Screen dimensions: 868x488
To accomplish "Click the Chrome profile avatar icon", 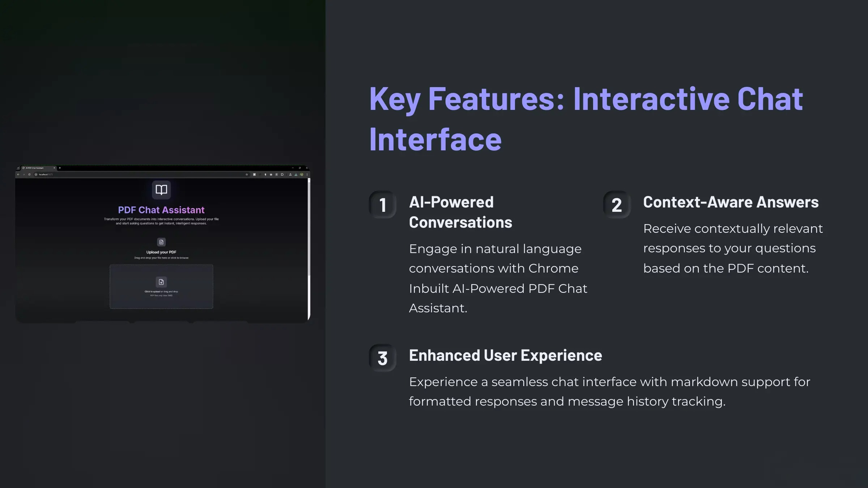I will (302, 175).
